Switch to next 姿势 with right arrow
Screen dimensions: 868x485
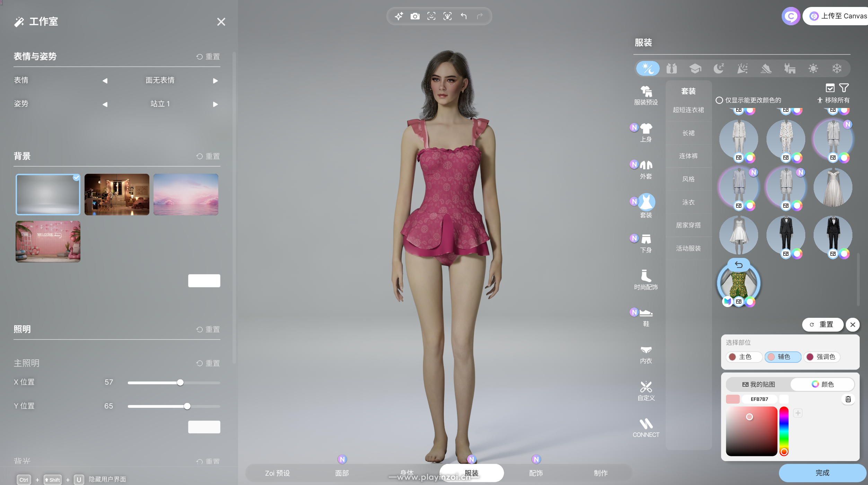click(215, 104)
